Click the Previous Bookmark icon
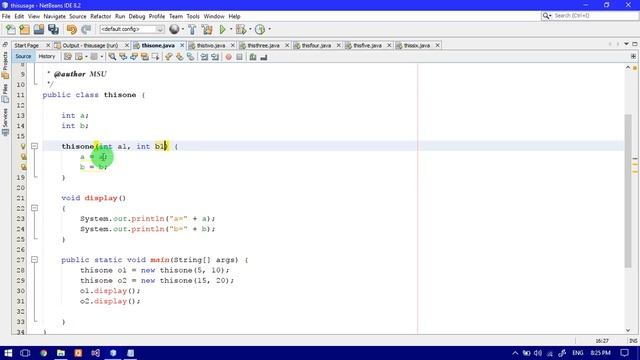 point(169,57)
